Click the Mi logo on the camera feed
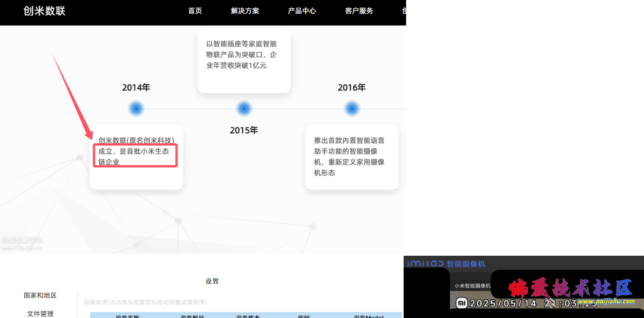 click(x=462, y=304)
